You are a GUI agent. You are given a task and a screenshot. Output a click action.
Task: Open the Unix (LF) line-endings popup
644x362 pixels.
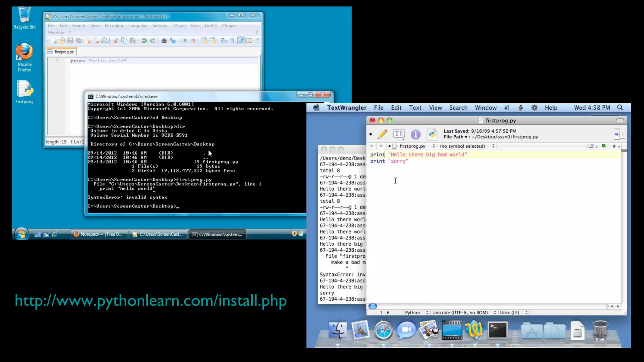(x=514, y=313)
